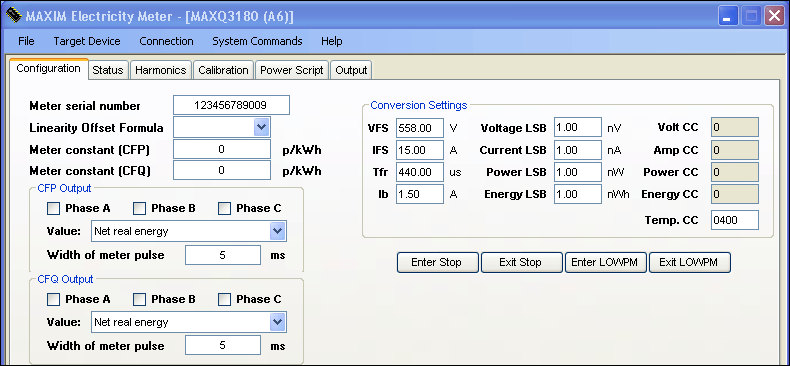Open the Help menu
The height and width of the screenshot is (366, 790).
click(x=332, y=41)
